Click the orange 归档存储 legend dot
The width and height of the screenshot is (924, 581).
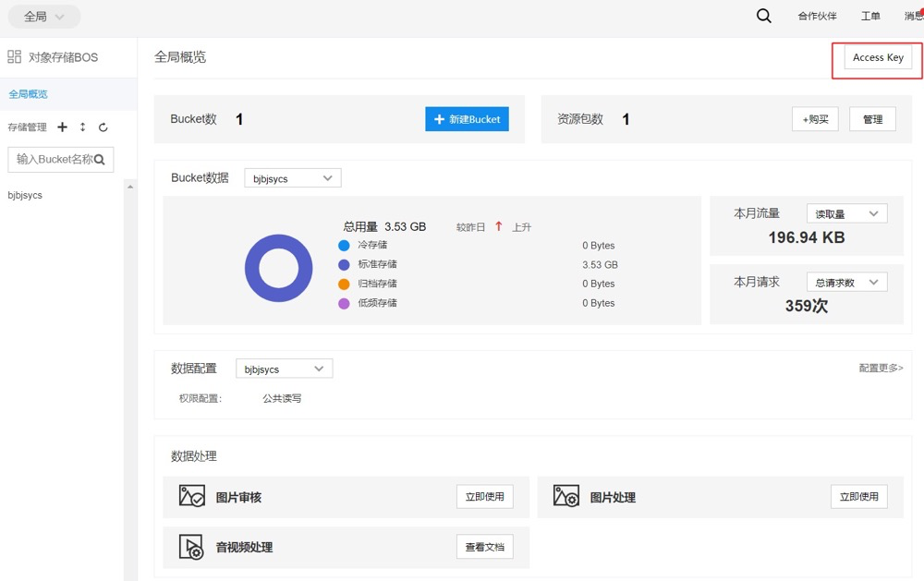click(x=344, y=284)
